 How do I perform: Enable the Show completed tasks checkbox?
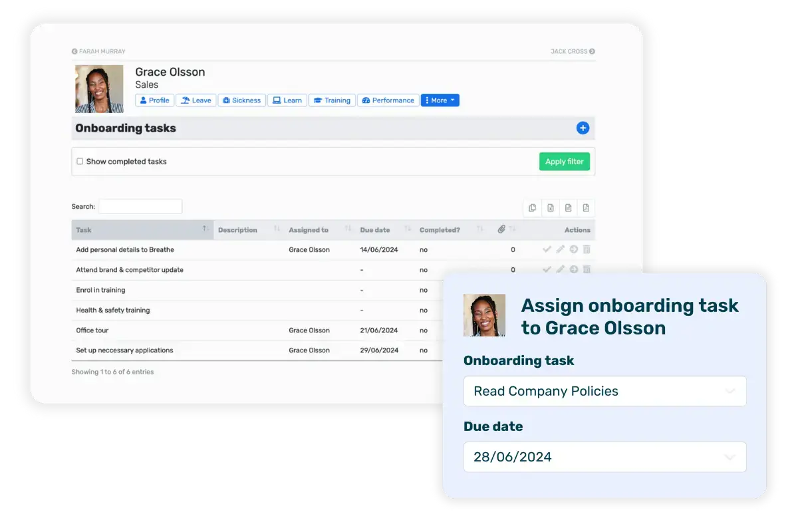80,161
